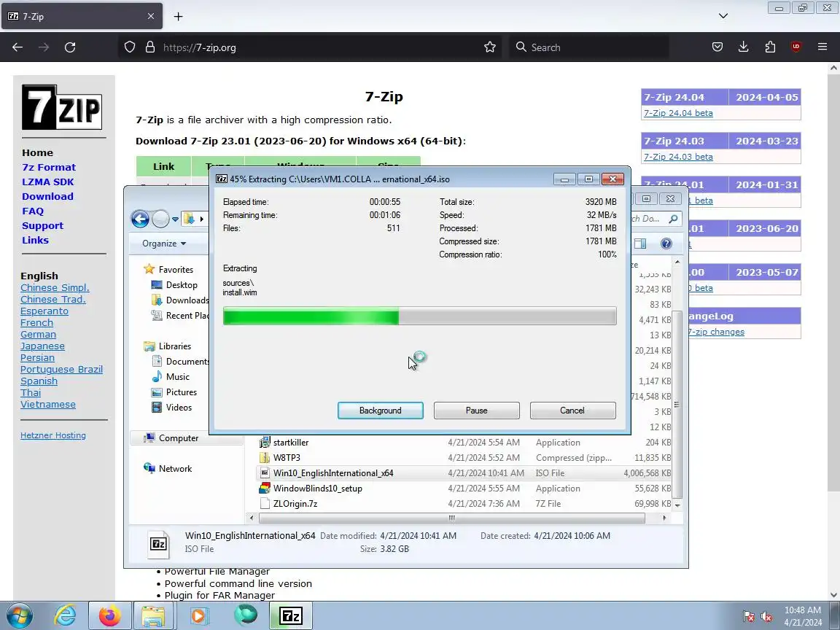
Task: Open Firefox tracking protection shield
Action: pyautogui.click(x=130, y=47)
